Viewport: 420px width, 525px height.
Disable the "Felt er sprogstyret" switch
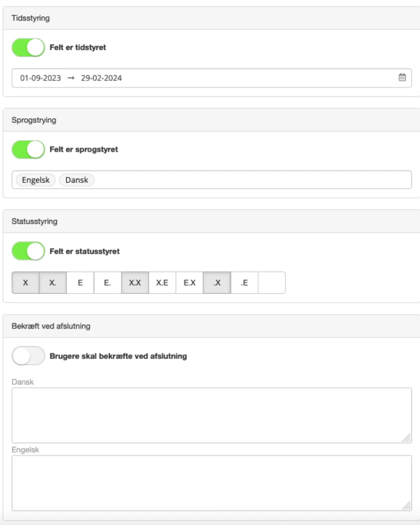click(28, 149)
